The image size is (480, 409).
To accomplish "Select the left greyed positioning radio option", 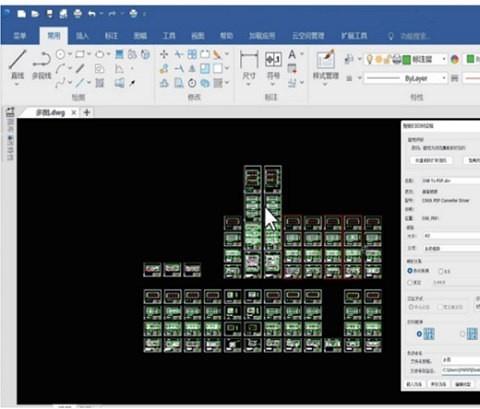I will [x=411, y=307].
